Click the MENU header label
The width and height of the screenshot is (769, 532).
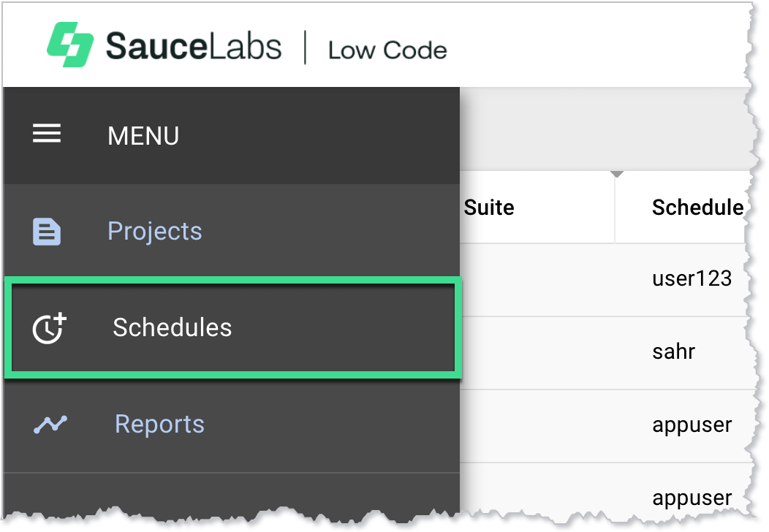click(143, 136)
